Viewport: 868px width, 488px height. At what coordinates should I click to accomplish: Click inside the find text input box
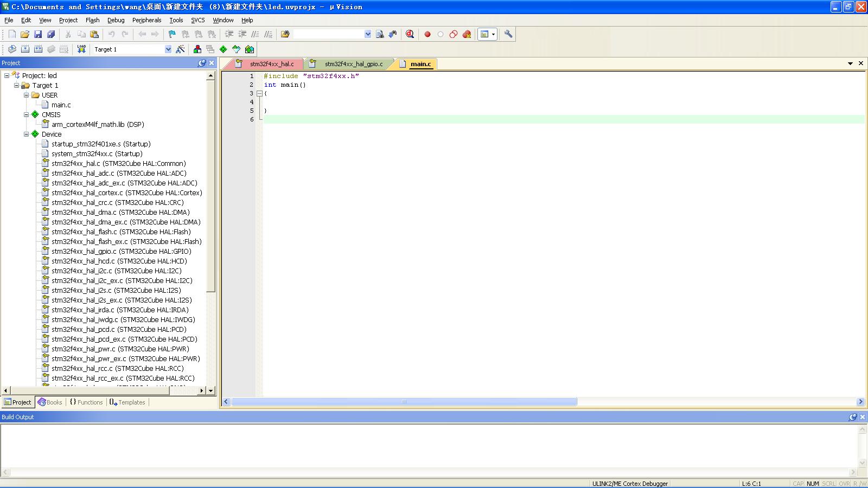point(328,34)
